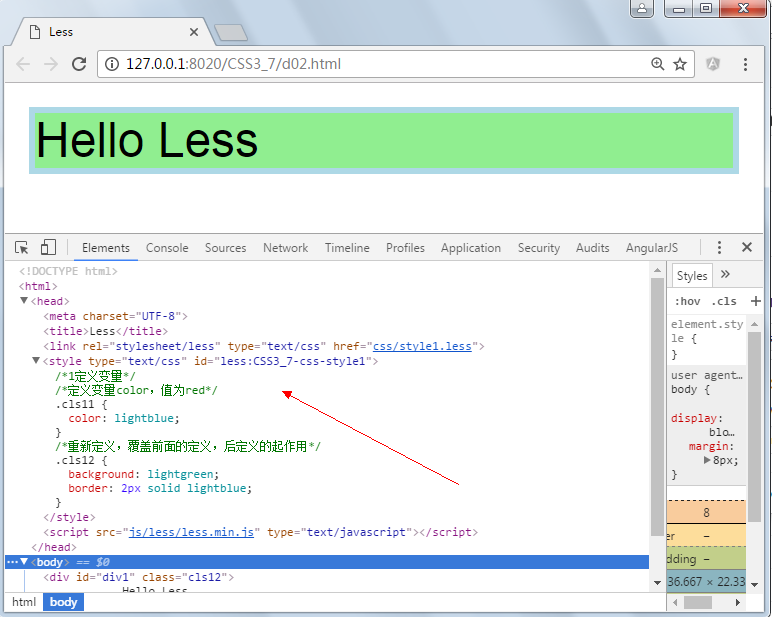Open the Sources tab
The width and height of the screenshot is (772, 617).
point(225,248)
